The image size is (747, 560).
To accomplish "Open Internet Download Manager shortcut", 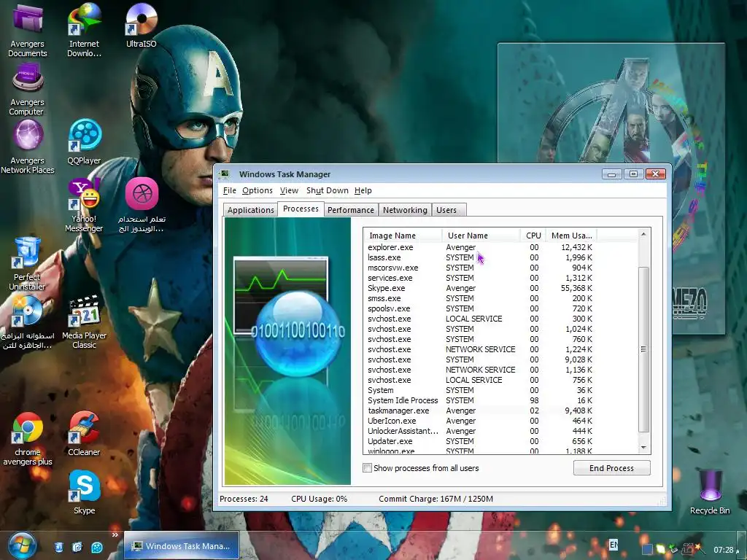I will (85, 29).
